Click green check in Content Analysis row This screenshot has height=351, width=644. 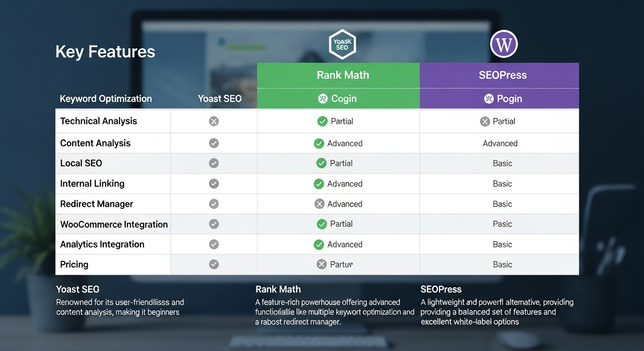[x=319, y=144]
